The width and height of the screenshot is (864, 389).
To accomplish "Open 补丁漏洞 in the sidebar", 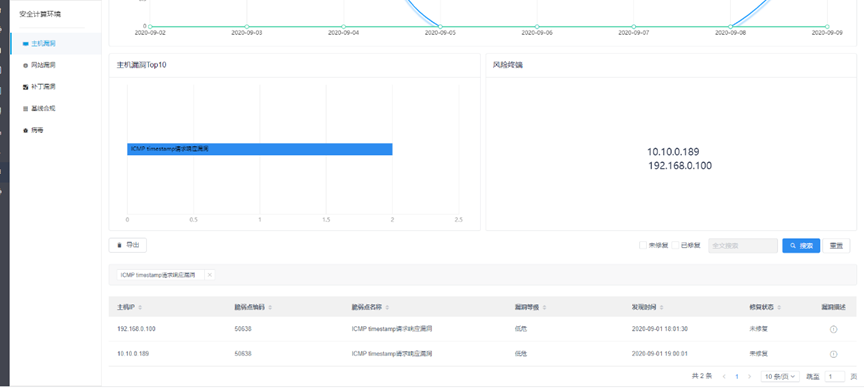I will click(56, 87).
